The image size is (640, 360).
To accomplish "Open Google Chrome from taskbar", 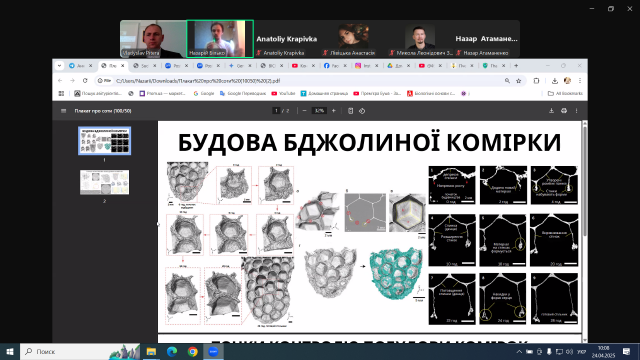I will 193,351.
